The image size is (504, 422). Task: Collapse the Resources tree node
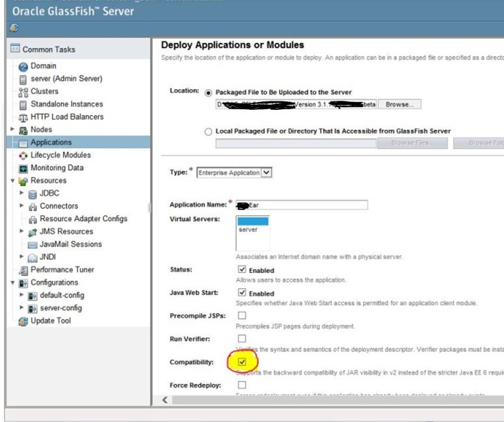[x=12, y=181]
